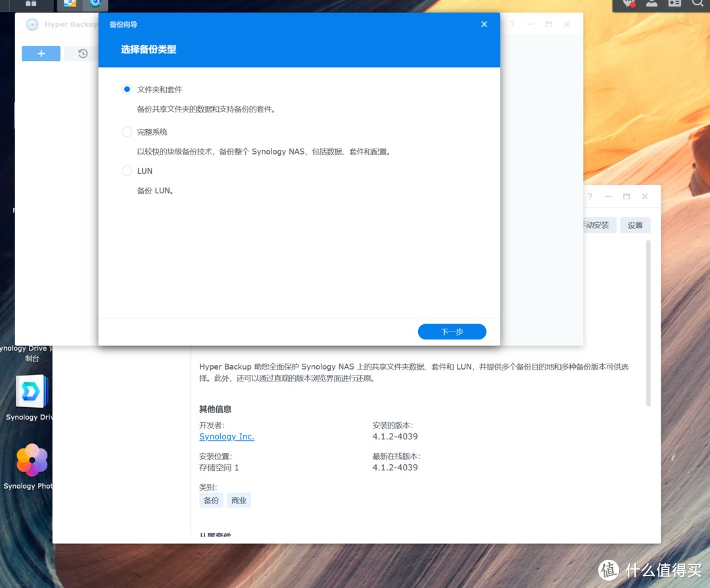Click the user account icon in the tray

[651, 4]
